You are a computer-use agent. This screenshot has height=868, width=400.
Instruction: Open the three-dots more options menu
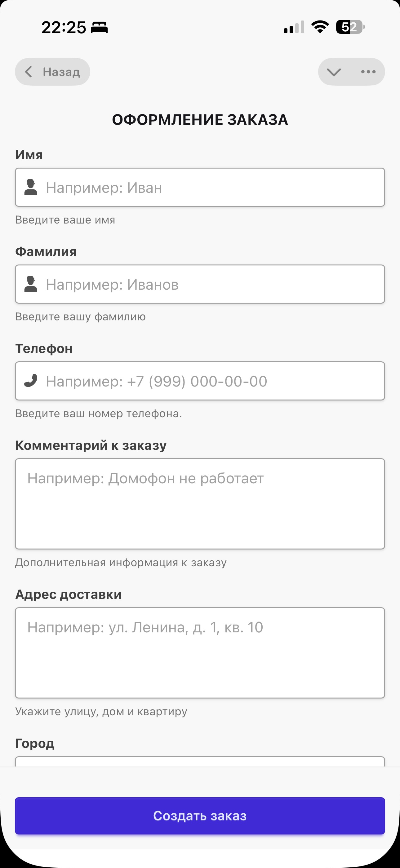tap(368, 72)
